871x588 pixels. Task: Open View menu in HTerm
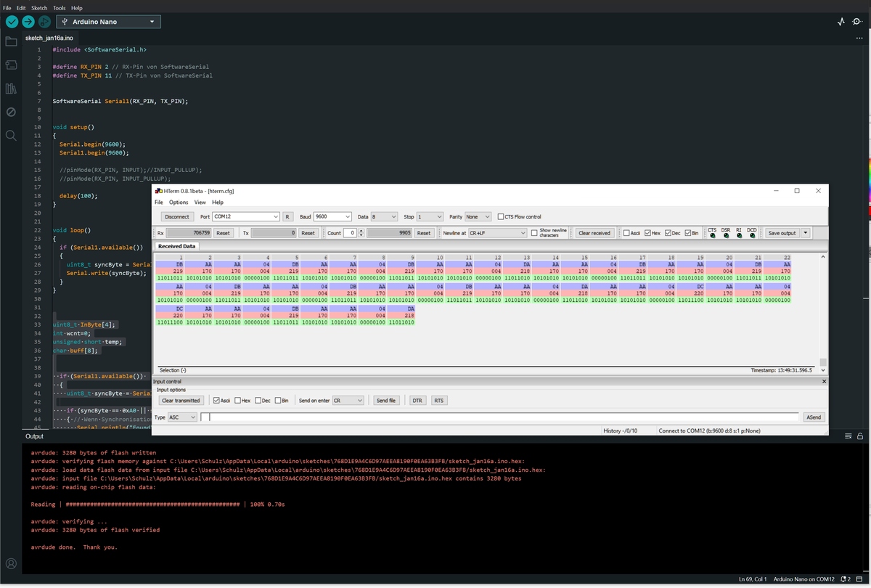click(x=200, y=202)
